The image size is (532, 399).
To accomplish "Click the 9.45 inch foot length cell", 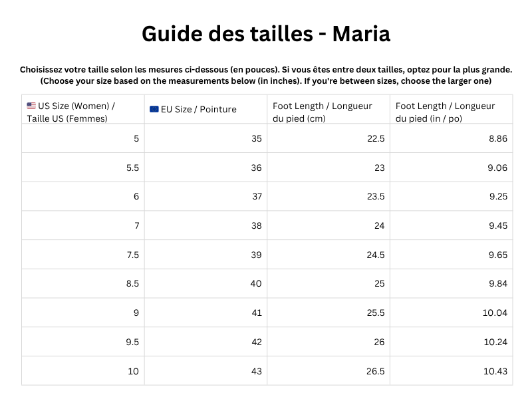I will (x=497, y=226).
